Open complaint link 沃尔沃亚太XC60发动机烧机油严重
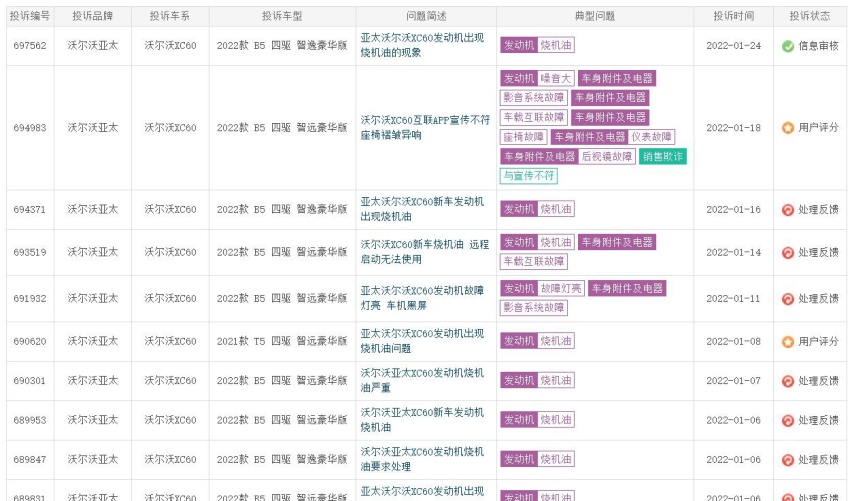The image size is (852, 501). click(x=422, y=380)
